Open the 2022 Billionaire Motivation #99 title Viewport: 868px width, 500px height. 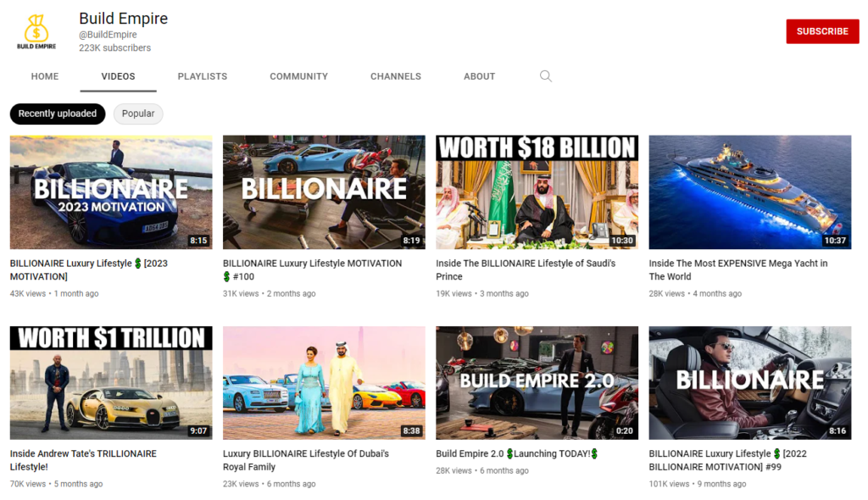click(727, 460)
